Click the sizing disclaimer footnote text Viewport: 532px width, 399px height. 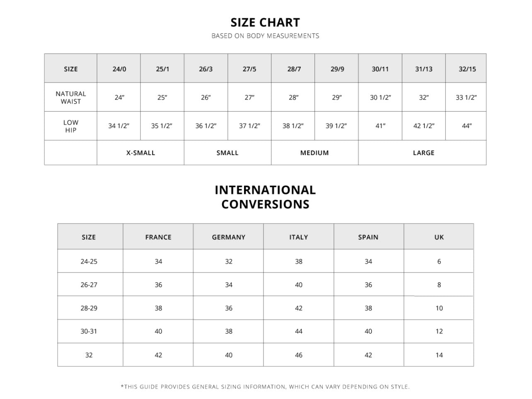coord(265,387)
